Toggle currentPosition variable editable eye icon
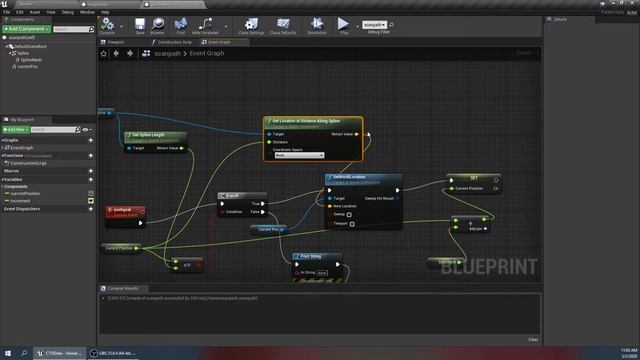The image size is (640, 360). pos(91,193)
